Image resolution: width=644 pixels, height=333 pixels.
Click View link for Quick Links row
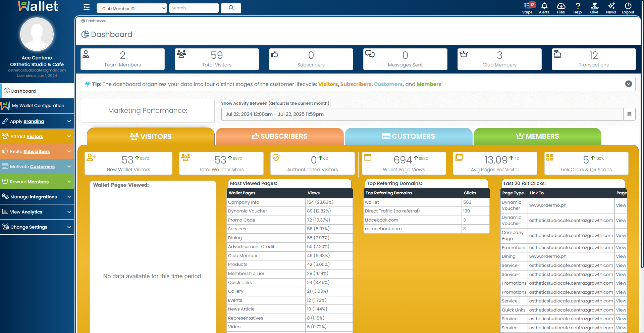(621, 310)
